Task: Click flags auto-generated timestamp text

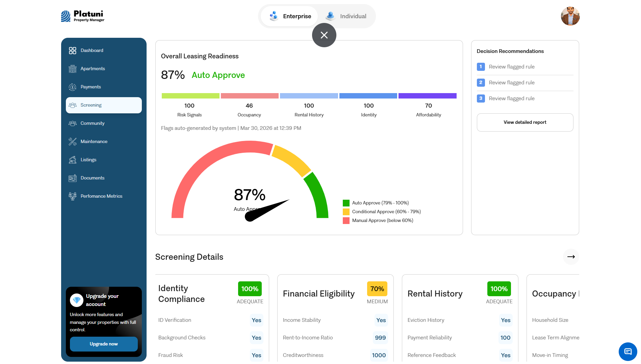Action: tap(231, 128)
